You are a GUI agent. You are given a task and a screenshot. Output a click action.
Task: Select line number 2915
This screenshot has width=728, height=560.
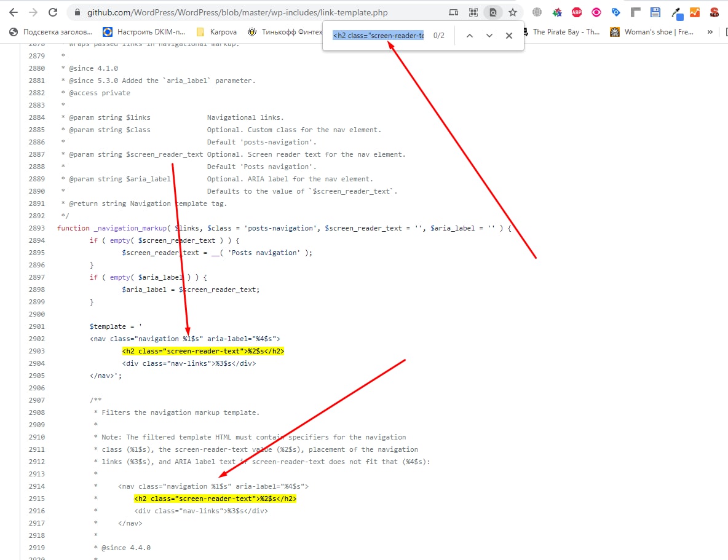(37, 499)
